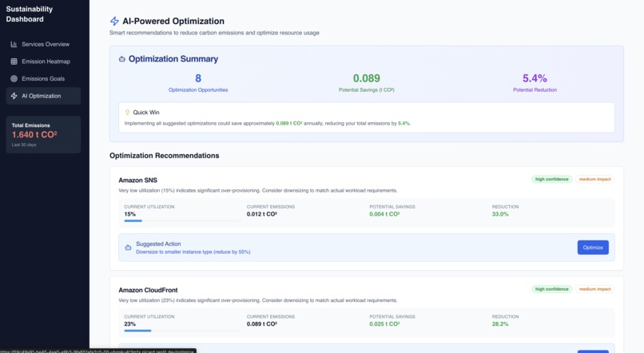Open the Emission Heatmap page
Viewport: 644px width, 353px height.
[x=43, y=61]
